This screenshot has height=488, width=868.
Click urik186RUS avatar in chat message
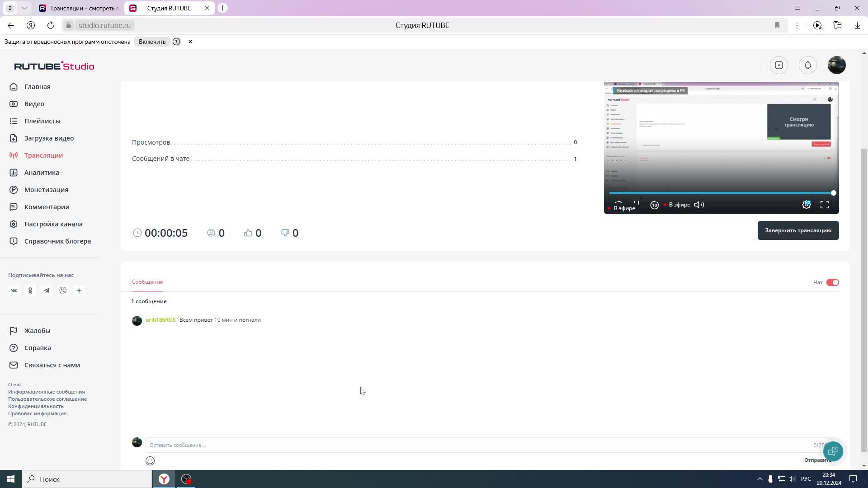[137, 321]
